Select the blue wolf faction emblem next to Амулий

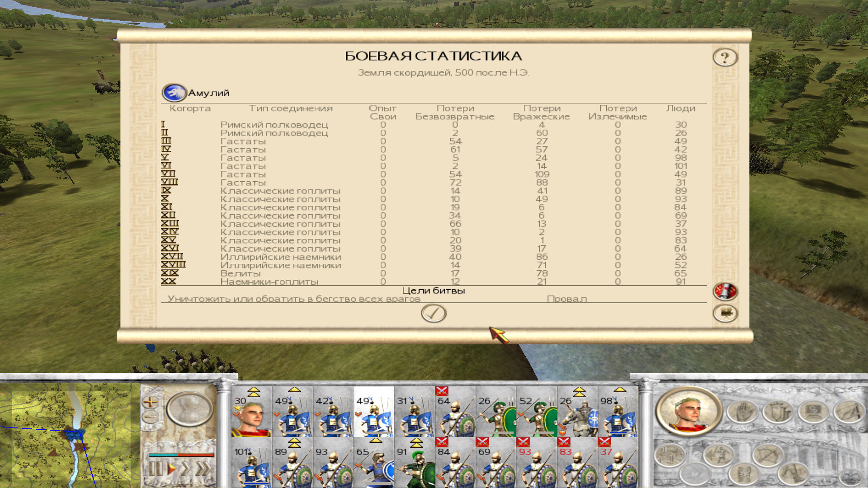tap(174, 93)
